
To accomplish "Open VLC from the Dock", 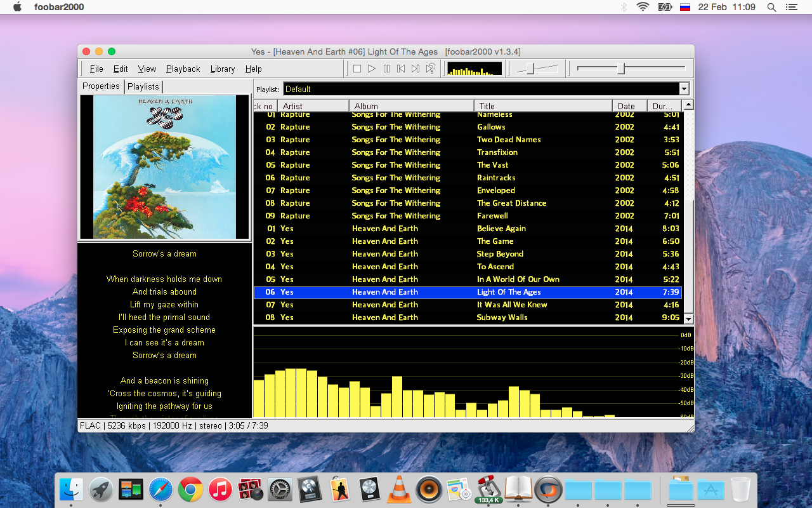I will [x=399, y=489].
